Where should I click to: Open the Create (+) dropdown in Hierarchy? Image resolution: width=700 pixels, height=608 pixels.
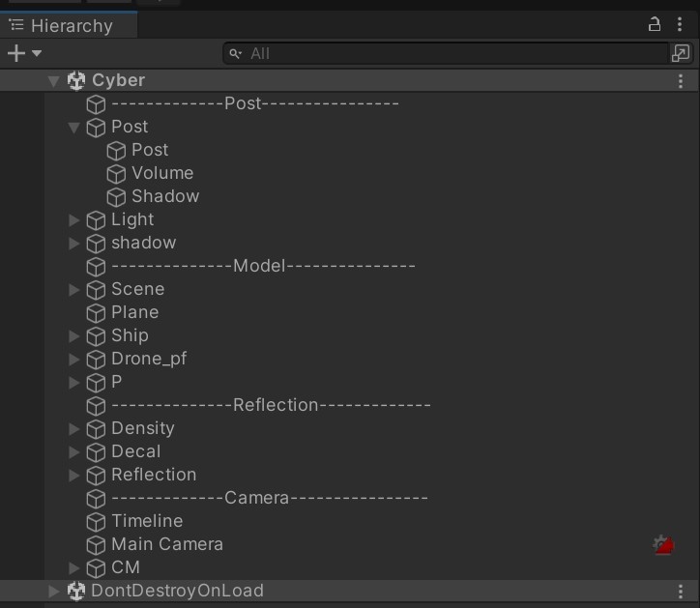(24, 53)
